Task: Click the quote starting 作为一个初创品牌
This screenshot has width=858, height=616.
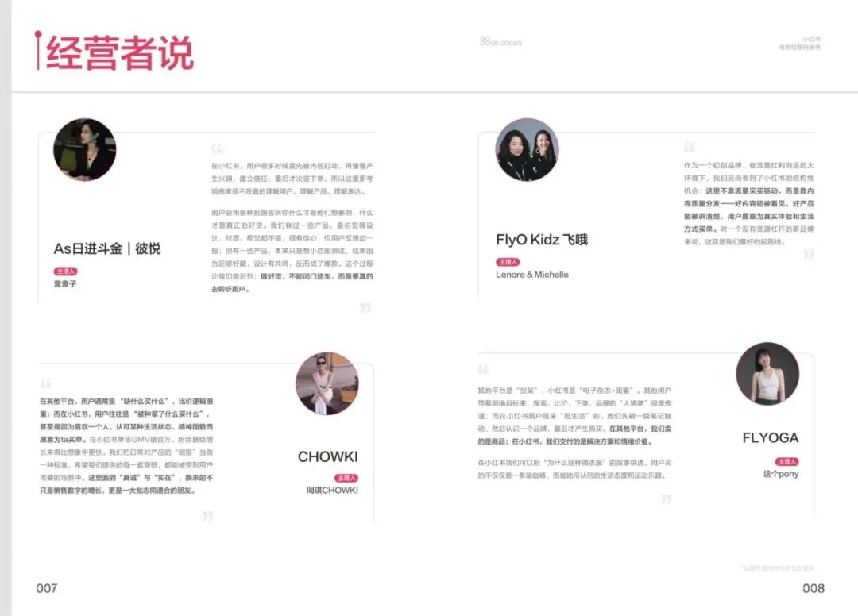Action: coord(748,203)
